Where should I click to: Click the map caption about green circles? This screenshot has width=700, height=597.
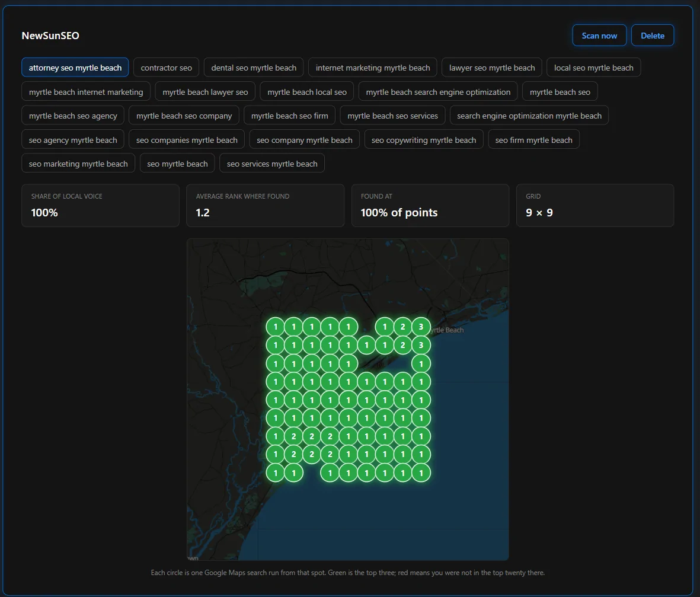pyautogui.click(x=348, y=573)
